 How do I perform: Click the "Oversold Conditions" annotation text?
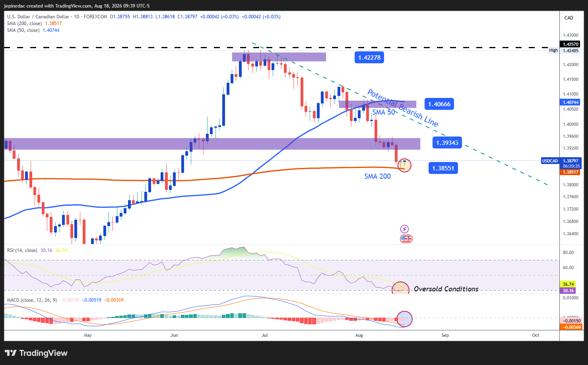[446, 289]
